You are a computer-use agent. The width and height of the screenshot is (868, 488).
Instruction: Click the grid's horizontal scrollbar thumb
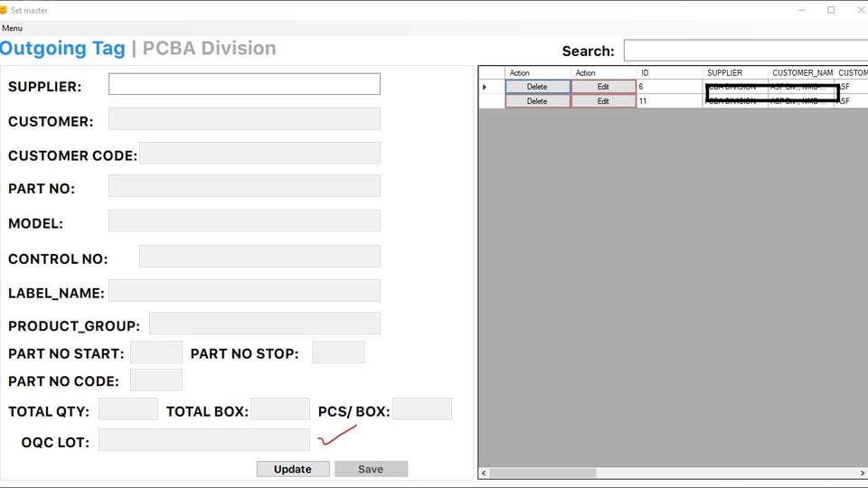[x=542, y=473]
